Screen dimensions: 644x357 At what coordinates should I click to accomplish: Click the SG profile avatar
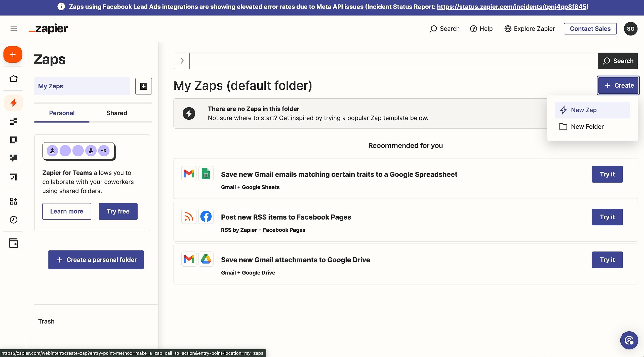(x=630, y=29)
